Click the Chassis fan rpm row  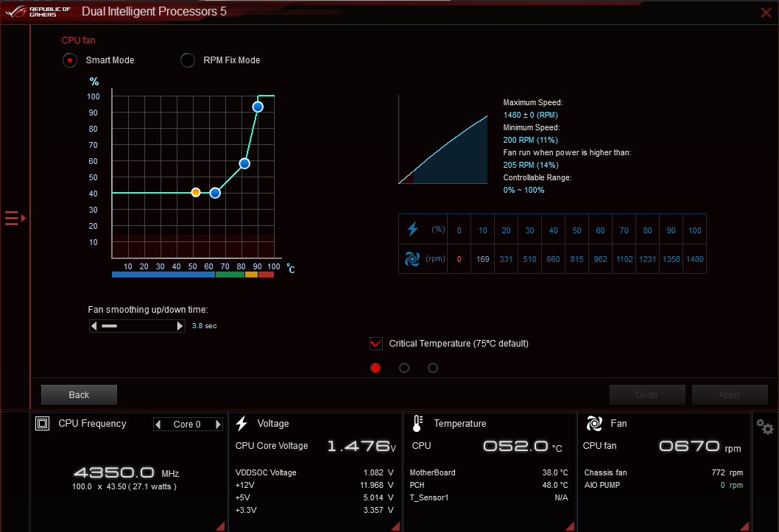(x=663, y=472)
